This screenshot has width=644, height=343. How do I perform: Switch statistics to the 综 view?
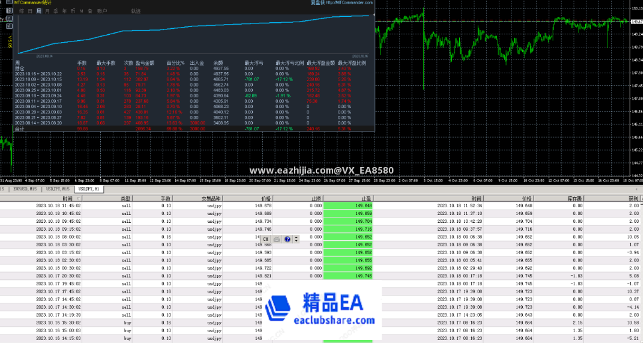coord(22,11)
